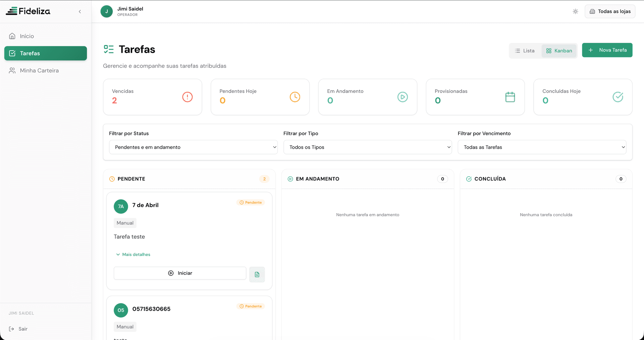Open the document icon beside the Iniciar button
Image resolution: width=644 pixels, height=340 pixels.
click(257, 275)
